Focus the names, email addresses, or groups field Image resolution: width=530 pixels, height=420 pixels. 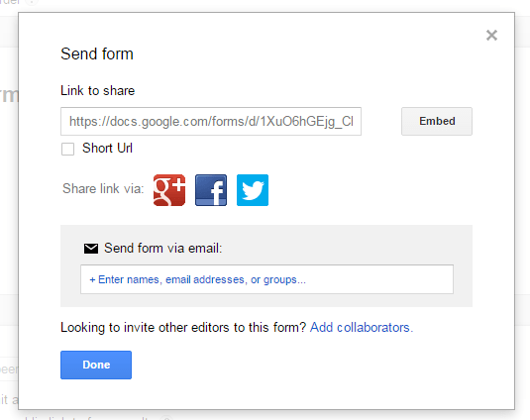(x=266, y=279)
